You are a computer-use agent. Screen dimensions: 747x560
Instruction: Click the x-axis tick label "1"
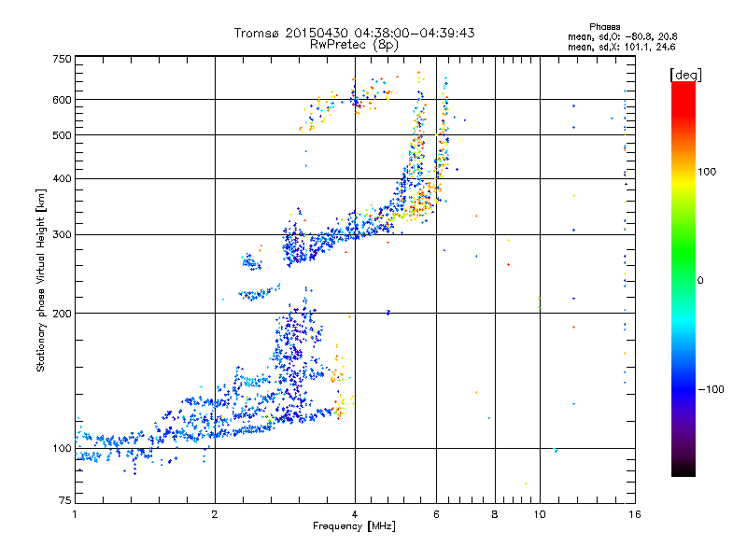click(x=75, y=514)
